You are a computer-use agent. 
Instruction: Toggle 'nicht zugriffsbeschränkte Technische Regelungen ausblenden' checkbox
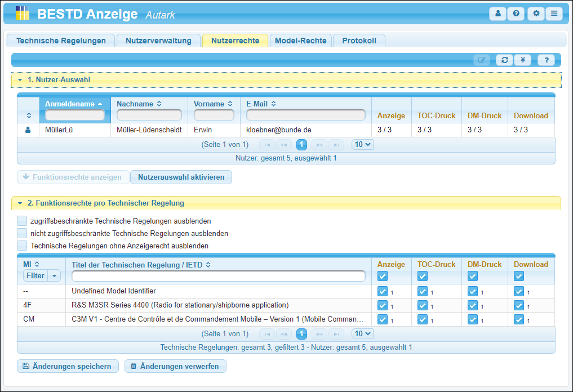(22, 233)
